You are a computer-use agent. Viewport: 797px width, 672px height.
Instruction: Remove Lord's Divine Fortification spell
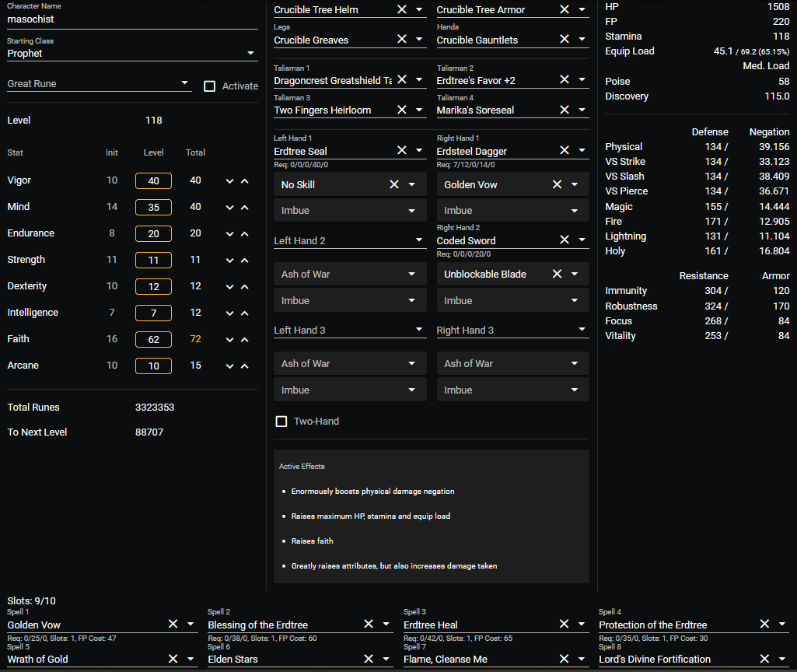tap(764, 659)
